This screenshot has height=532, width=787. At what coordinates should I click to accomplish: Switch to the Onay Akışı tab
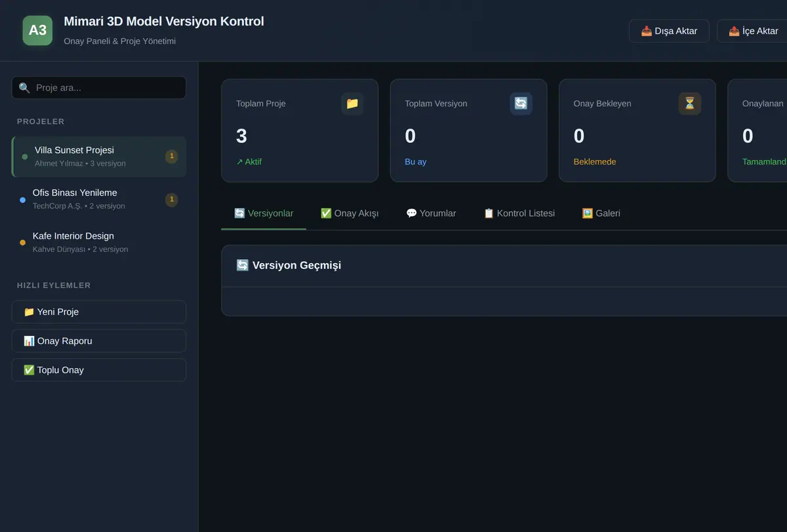click(x=350, y=213)
